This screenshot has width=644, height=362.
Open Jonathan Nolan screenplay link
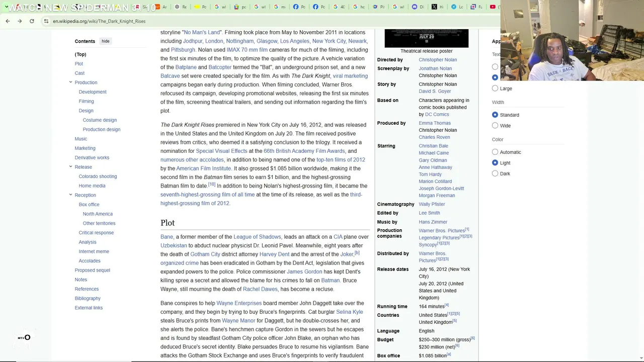435,69
